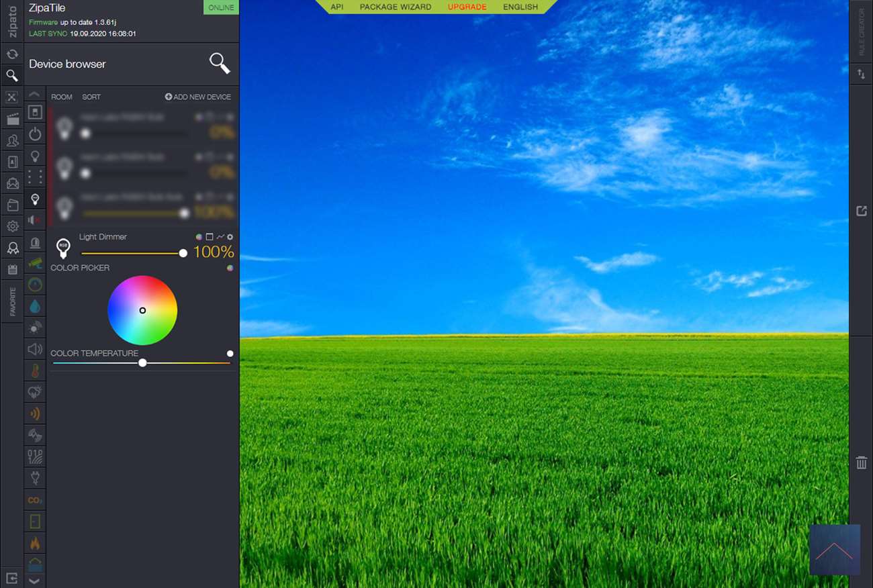
Task: Filter devices by alarm siren icon
Action: [x=35, y=242]
